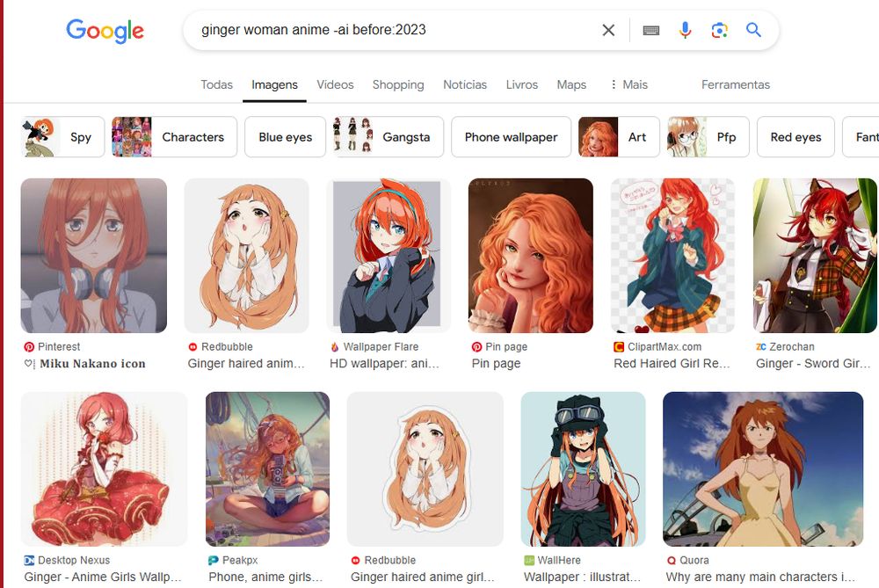Click the Zerochan source name
This screenshot has width=879, height=588.
tap(792, 347)
